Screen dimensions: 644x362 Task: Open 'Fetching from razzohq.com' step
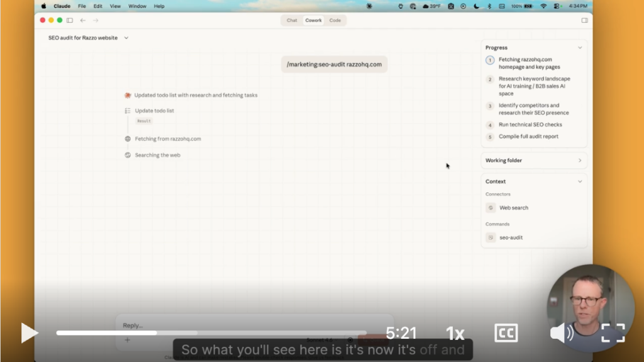click(168, 139)
